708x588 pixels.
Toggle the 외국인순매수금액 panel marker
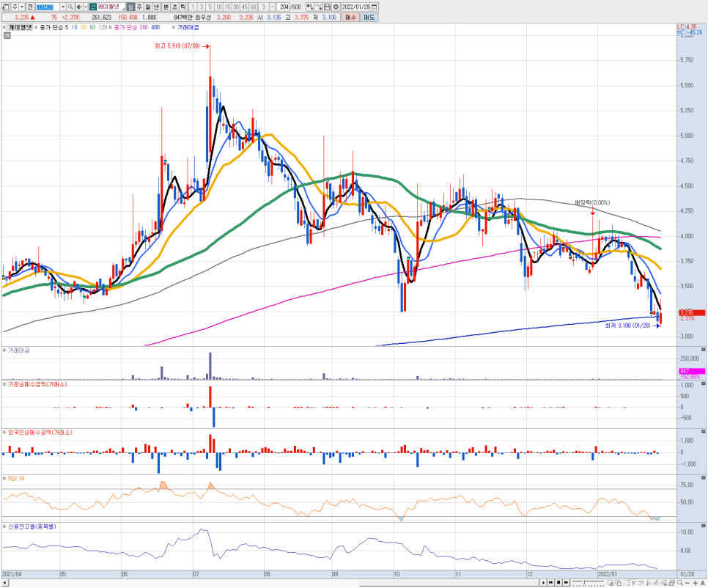tap(5, 432)
